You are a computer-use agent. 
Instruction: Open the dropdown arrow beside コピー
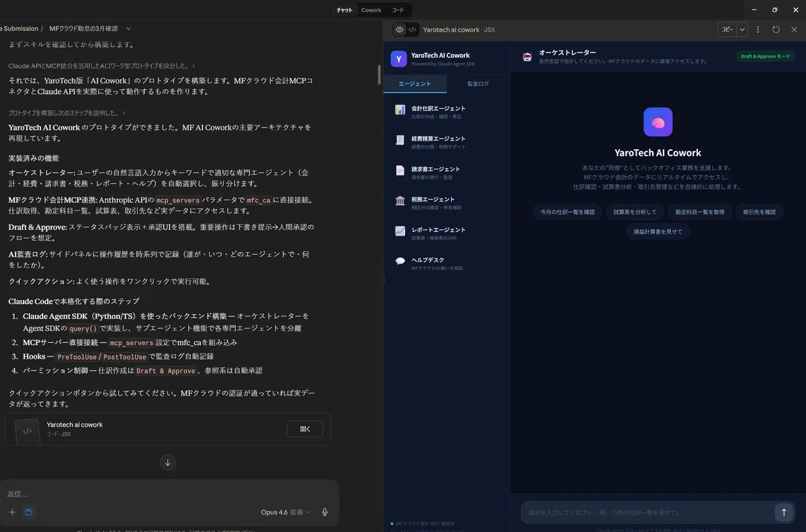742,30
